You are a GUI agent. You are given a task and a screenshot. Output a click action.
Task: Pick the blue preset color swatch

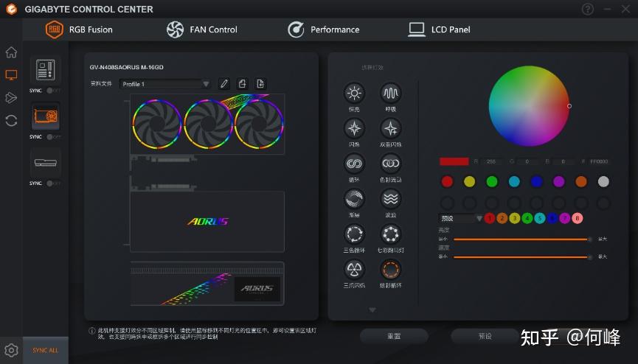click(536, 181)
